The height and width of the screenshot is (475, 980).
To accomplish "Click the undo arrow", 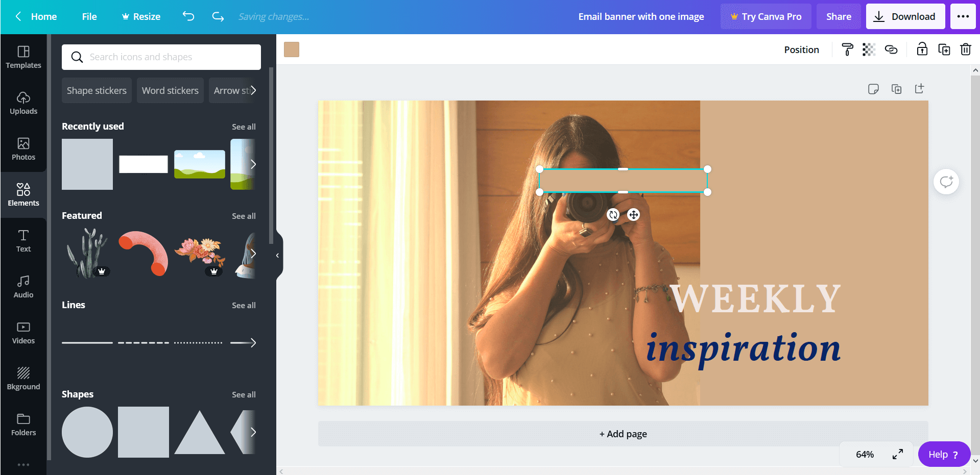I will pyautogui.click(x=188, y=16).
